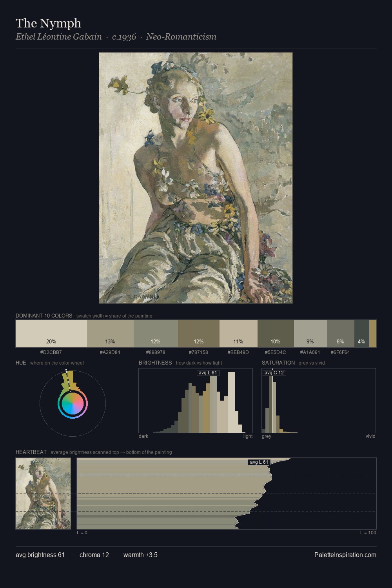Click the Neo-Romanticism style label
Viewport: 392px width, 588px height.
click(181, 37)
